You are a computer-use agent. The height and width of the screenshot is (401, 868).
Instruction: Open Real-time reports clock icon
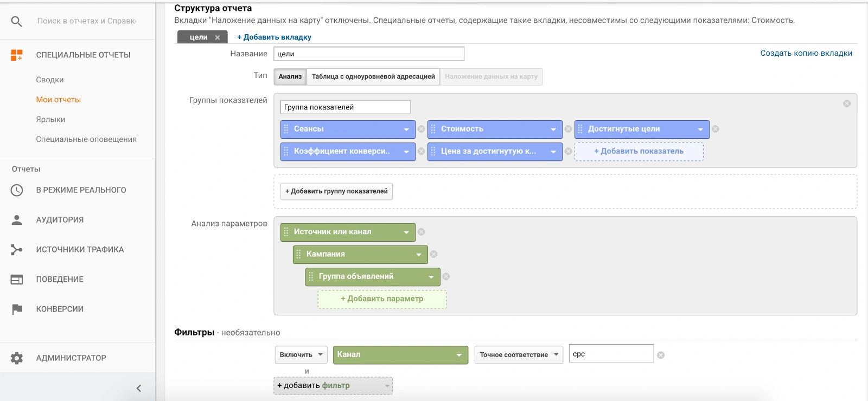click(x=17, y=190)
